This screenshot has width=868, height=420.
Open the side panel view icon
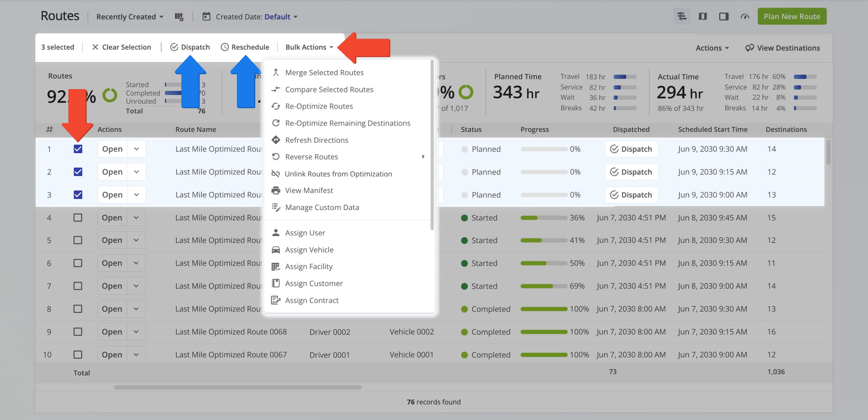[723, 17]
